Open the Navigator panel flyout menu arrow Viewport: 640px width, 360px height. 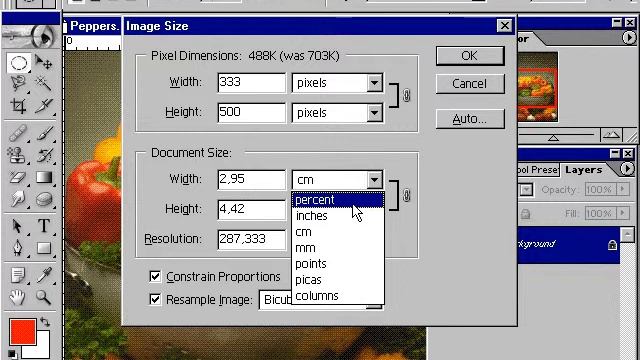coord(629,38)
